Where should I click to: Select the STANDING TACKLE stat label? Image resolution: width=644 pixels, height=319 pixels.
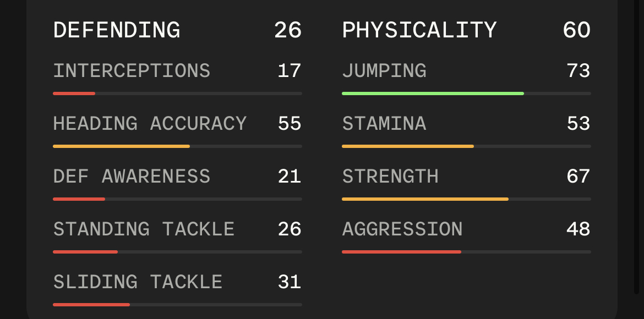(144, 229)
